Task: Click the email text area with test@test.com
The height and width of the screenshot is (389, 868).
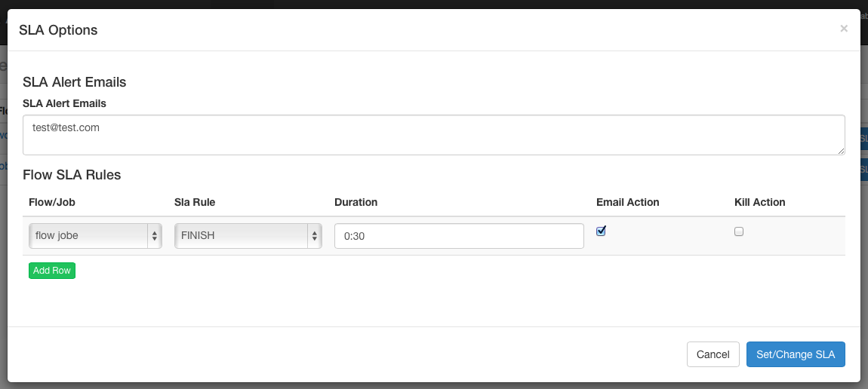Action: 433,135
